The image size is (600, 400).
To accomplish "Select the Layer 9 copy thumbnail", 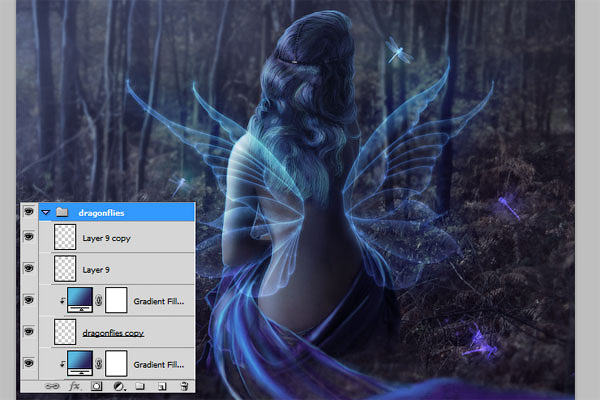I will pos(65,237).
